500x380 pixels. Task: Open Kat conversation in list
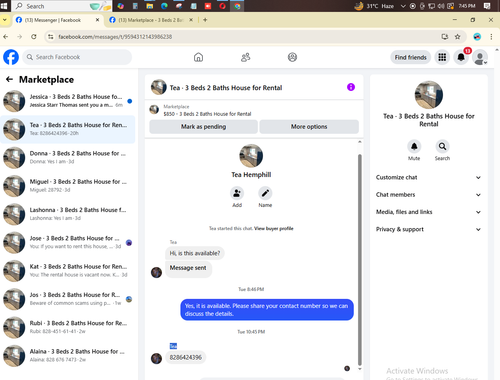pos(68,271)
